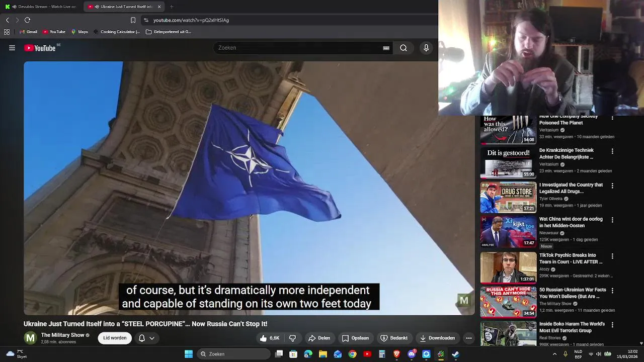Screen dimensions: 644x362
Task: Open options for 50 Russian-Ukrainian War Facts
Action: (x=612, y=290)
